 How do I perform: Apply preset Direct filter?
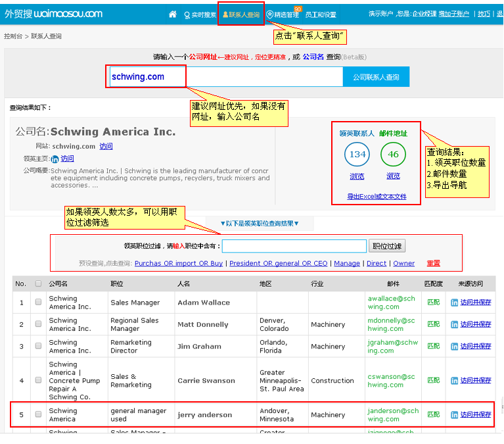click(x=377, y=263)
